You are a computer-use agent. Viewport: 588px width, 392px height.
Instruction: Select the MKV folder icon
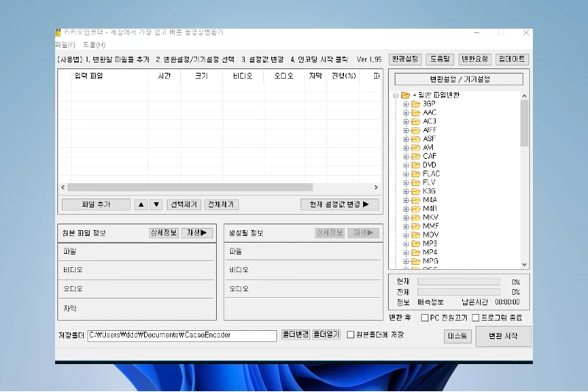coord(415,218)
